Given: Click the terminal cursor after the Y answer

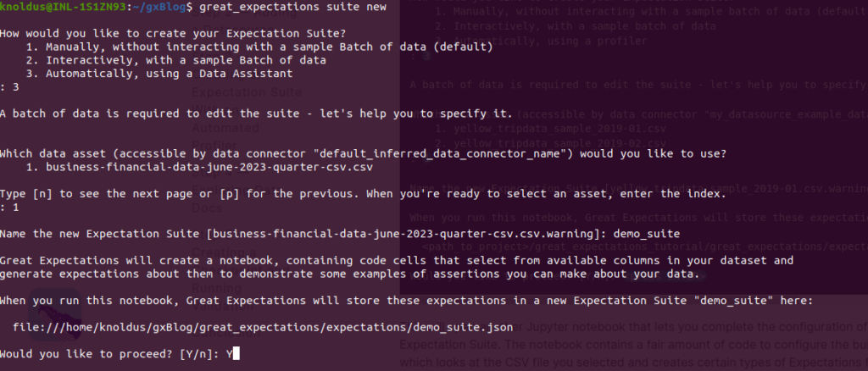Looking at the screenshot, I should [237, 353].
